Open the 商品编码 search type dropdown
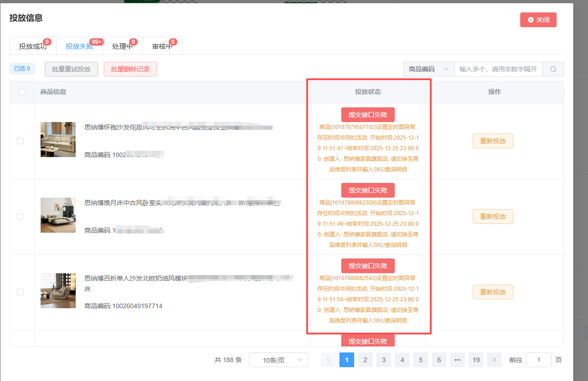 (428, 69)
